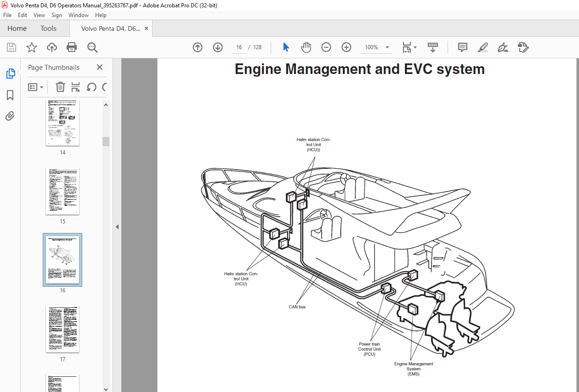This screenshot has width=579, height=392.
Task: Select the Highlight text tool
Action: click(x=483, y=47)
